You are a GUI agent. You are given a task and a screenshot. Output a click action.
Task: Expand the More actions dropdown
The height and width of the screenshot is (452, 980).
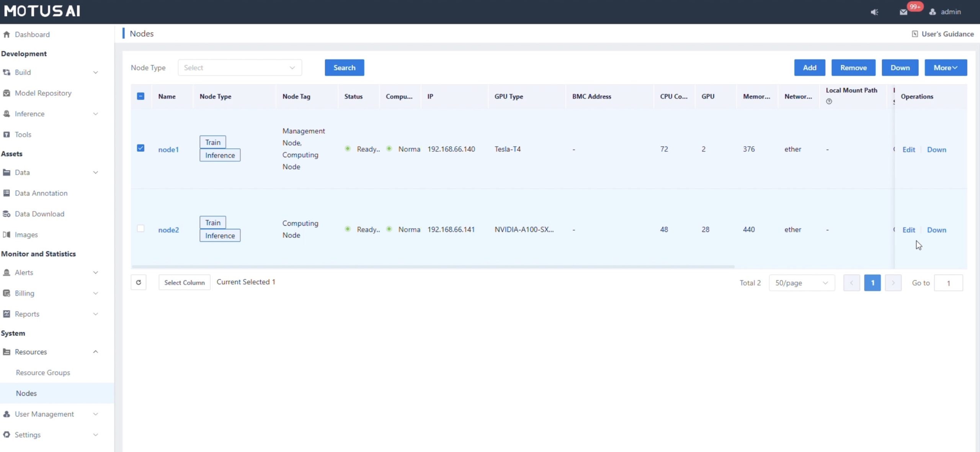pyautogui.click(x=946, y=68)
